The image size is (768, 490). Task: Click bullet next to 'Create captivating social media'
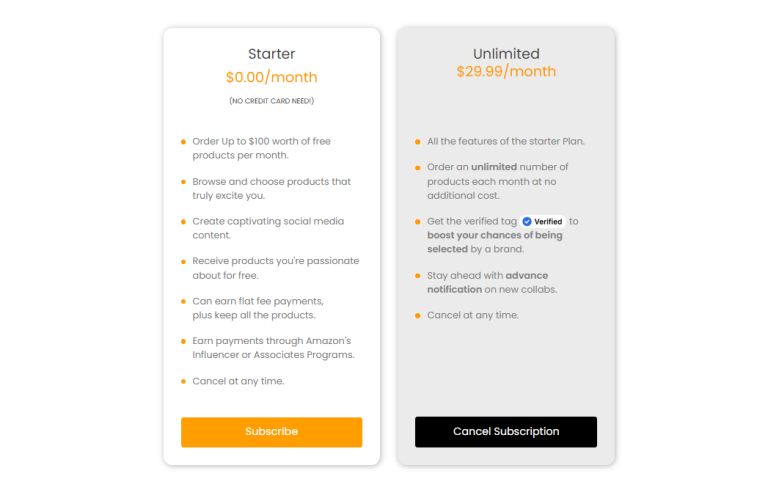click(183, 222)
